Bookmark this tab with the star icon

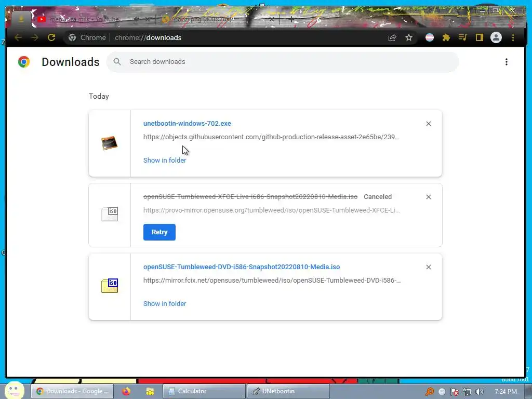click(x=409, y=37)
